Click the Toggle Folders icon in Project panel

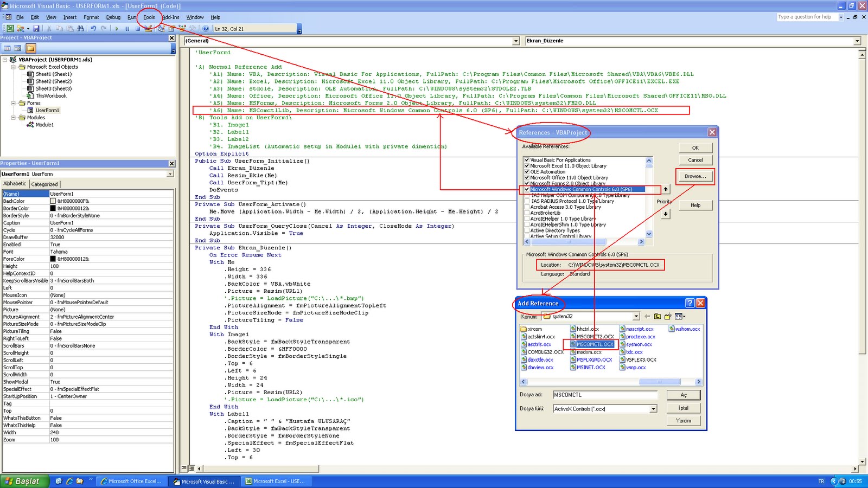pos(31,48)
